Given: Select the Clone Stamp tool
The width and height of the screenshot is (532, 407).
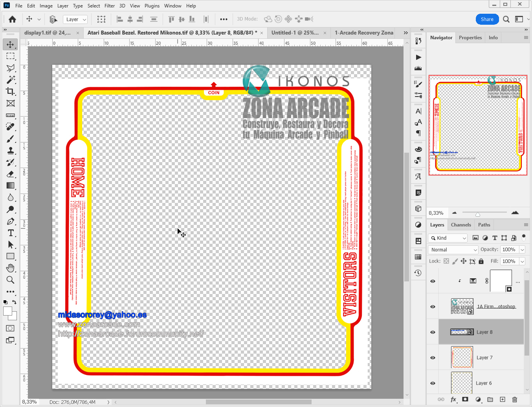Looking at the screenshot, I should [11, 151].
